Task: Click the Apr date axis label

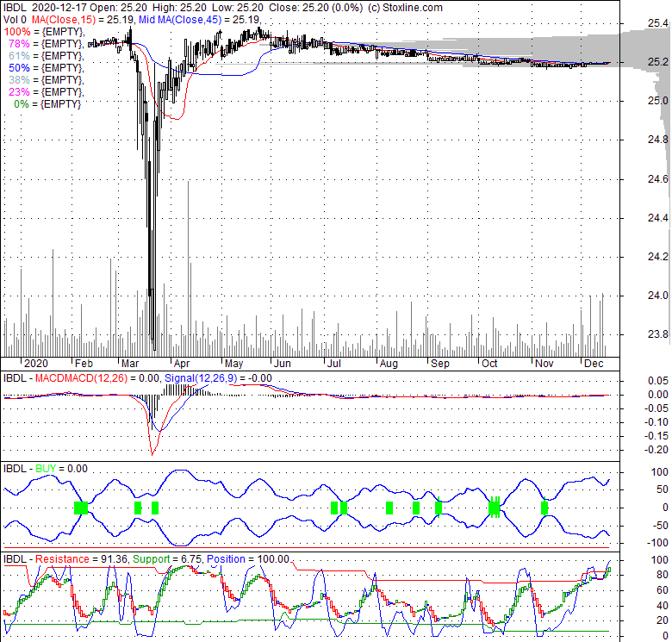Action: [x=182, y=364]
